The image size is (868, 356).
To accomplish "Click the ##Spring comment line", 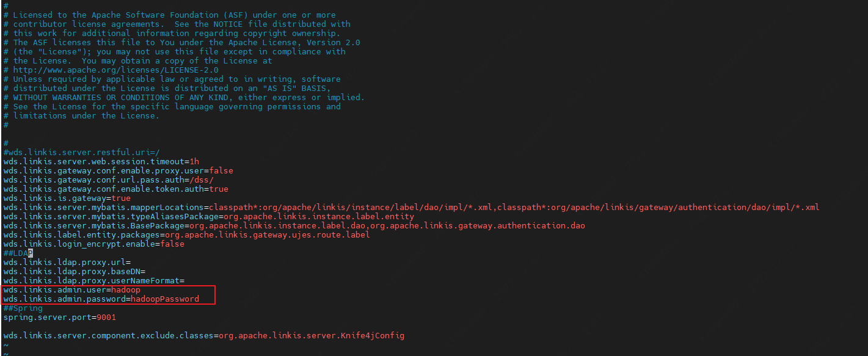I will coord(23,308).
